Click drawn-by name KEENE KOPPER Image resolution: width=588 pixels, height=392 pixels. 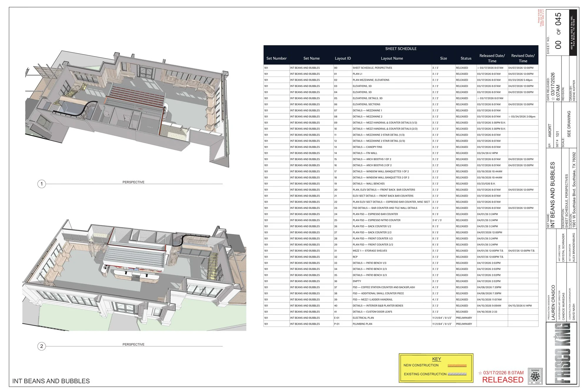(x=574, y=91)
